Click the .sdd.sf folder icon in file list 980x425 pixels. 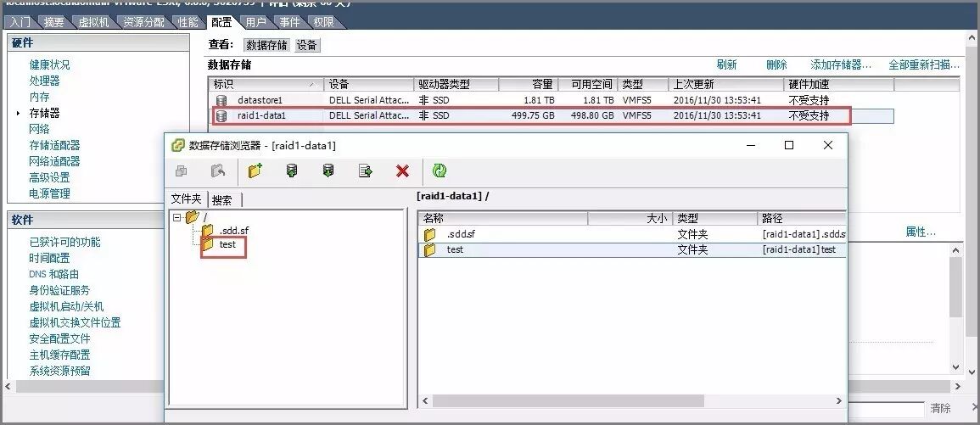(430, 234)
